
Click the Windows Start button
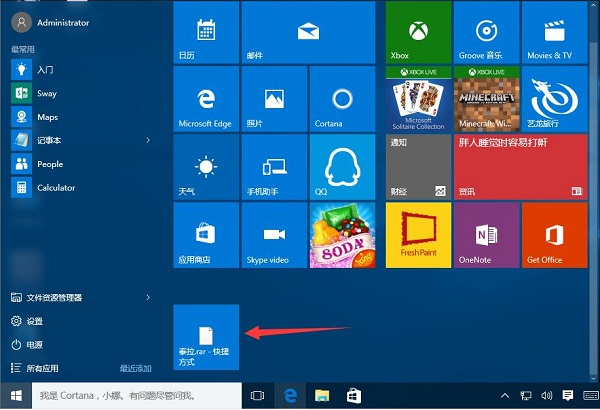pos(16,396)
